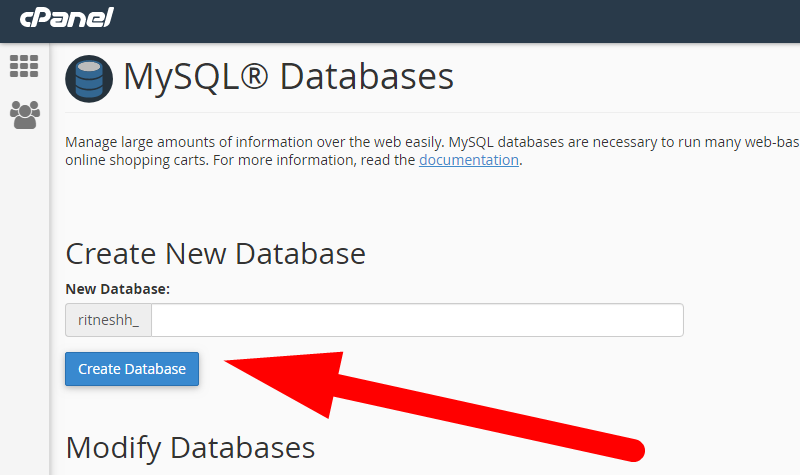Focus the New Database name field
Screen dimensions: 800x475
click(x=417, y=320)
